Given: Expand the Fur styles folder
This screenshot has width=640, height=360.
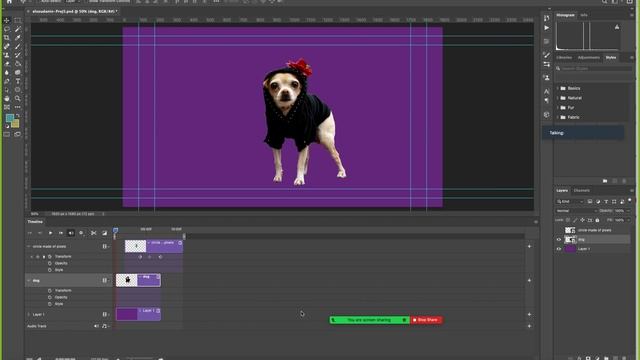Looking at the screenshot, I should pyautogui.click(x=558, y=107).
